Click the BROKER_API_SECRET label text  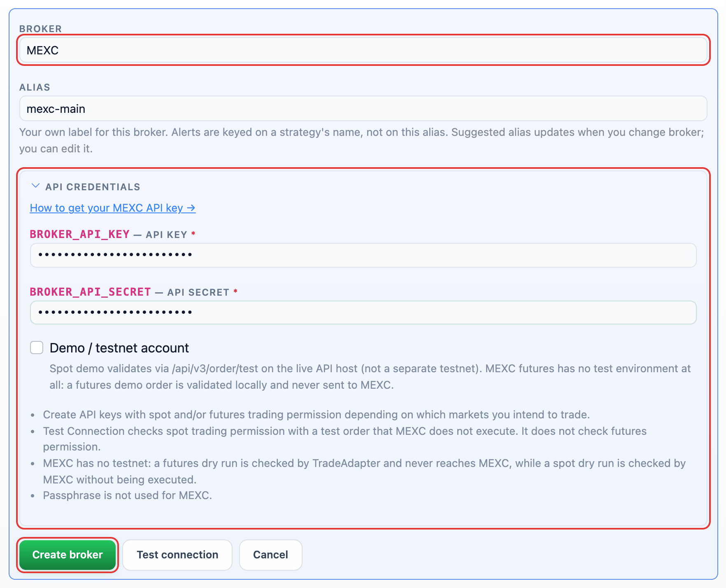pyautogui.click(x=91, y=292)
